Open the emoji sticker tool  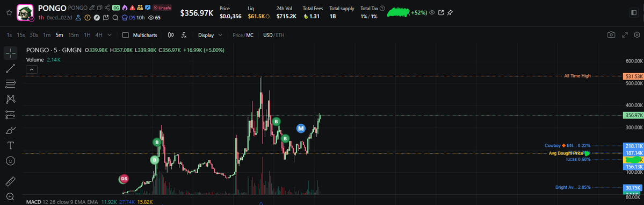pyautogui.click(x=11, y=160)
